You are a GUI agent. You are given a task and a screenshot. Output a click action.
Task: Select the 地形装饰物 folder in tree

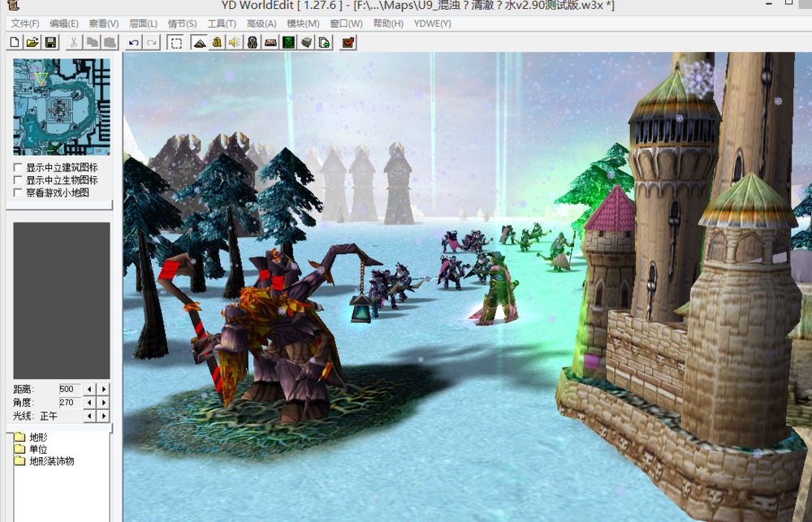(45, 461)
